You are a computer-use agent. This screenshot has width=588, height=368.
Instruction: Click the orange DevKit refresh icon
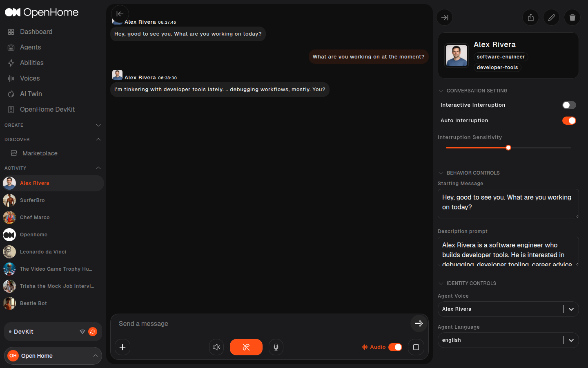click(x=93, y=332)
